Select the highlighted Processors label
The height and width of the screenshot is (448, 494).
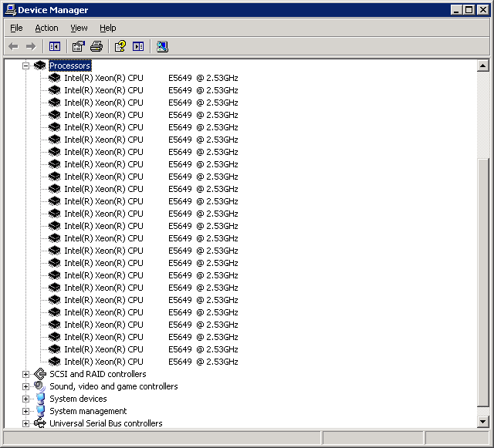pyautogui.click(x=70, y=66)
